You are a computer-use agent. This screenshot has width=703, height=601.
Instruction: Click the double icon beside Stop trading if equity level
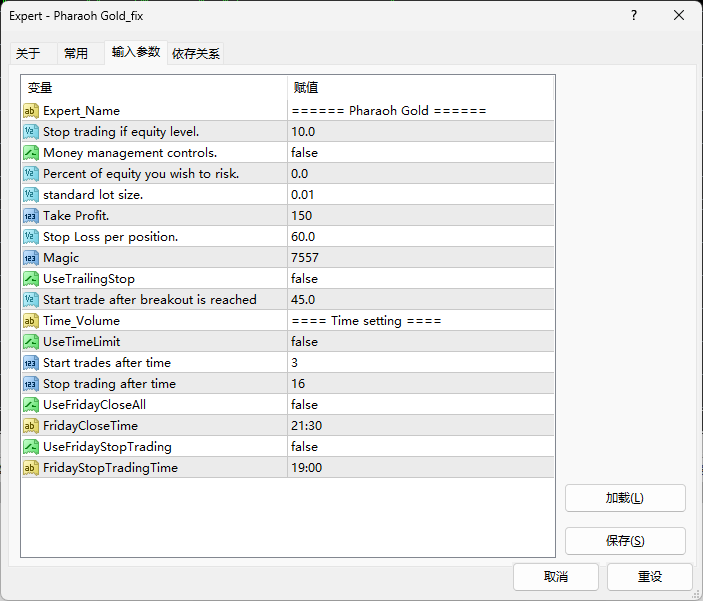[x=30, y=132]
